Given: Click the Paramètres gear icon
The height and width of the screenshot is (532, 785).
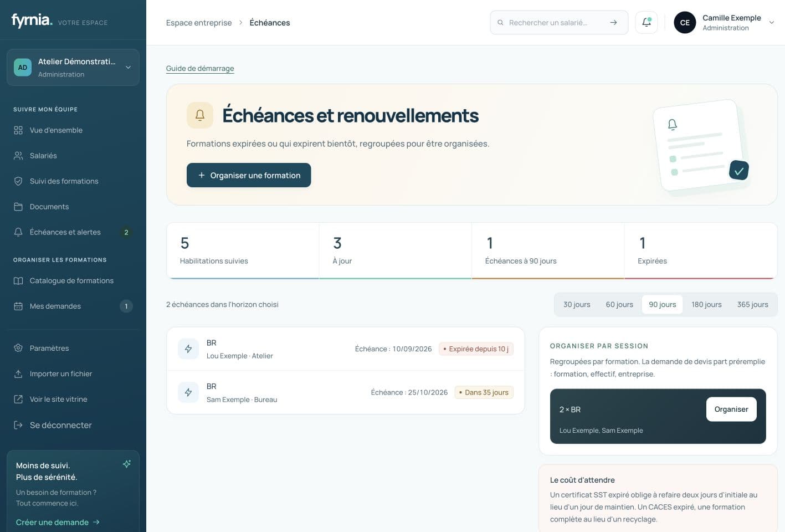Looking at the screenshot, I should tap(18, 348).
